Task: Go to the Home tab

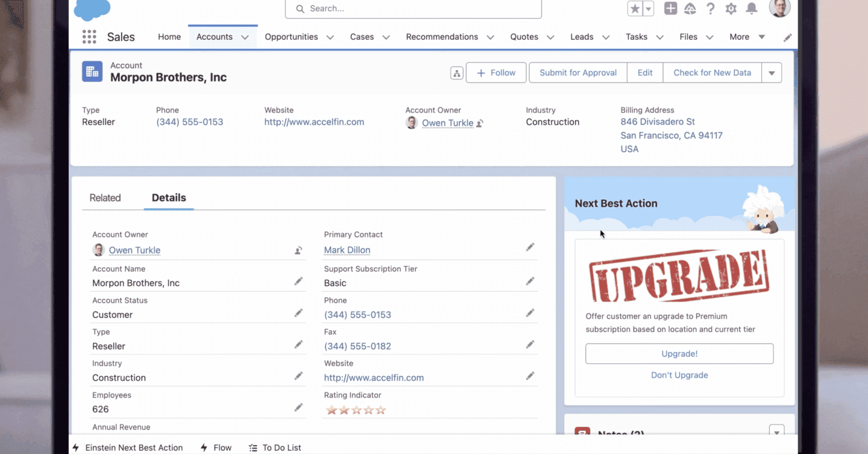Action: pyautogui.click(x=169, y=37)
